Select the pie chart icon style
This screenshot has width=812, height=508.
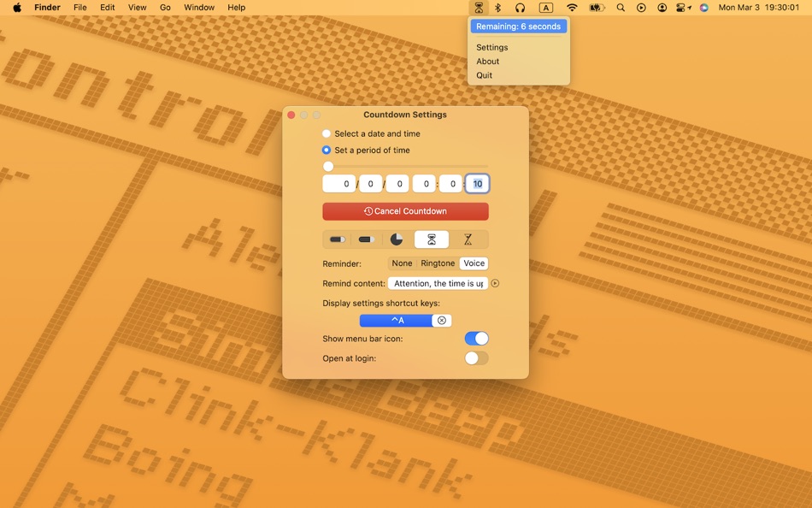[396, 239]
